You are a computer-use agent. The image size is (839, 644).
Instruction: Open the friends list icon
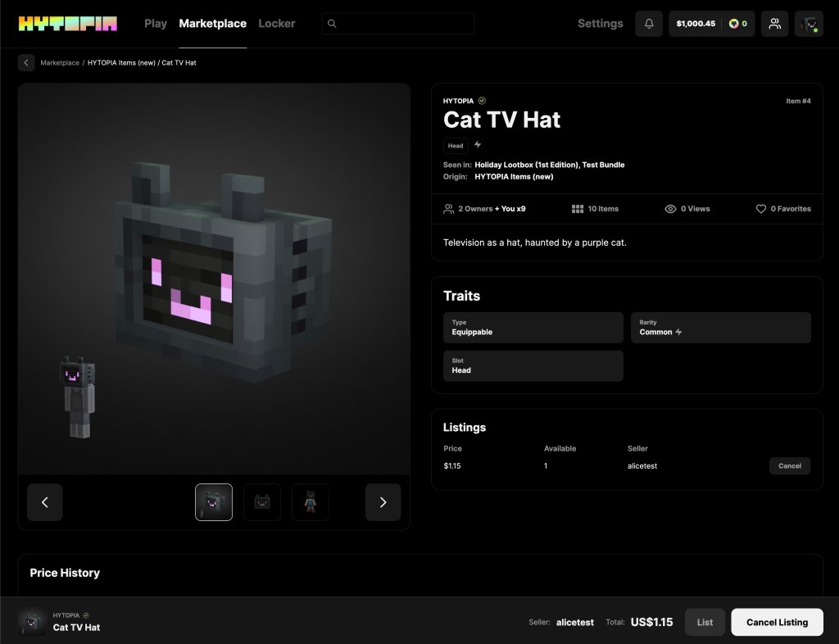[774, 24]
